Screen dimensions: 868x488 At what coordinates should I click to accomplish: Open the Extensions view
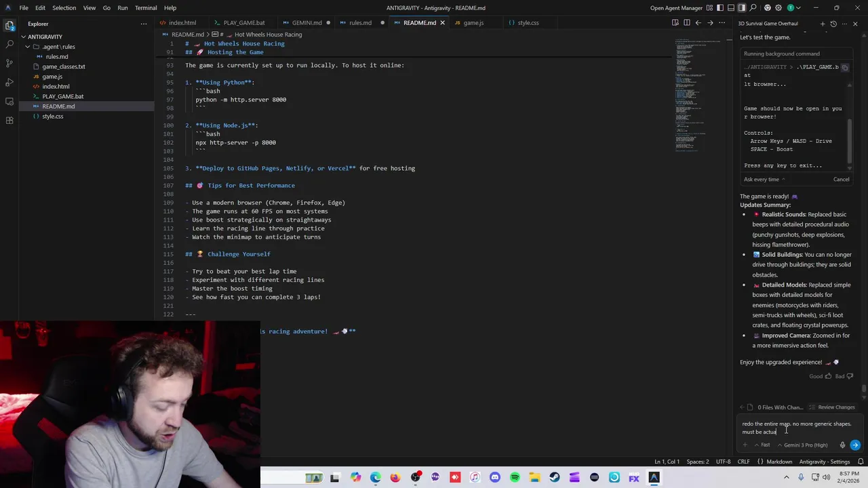[x=9, y=120]
